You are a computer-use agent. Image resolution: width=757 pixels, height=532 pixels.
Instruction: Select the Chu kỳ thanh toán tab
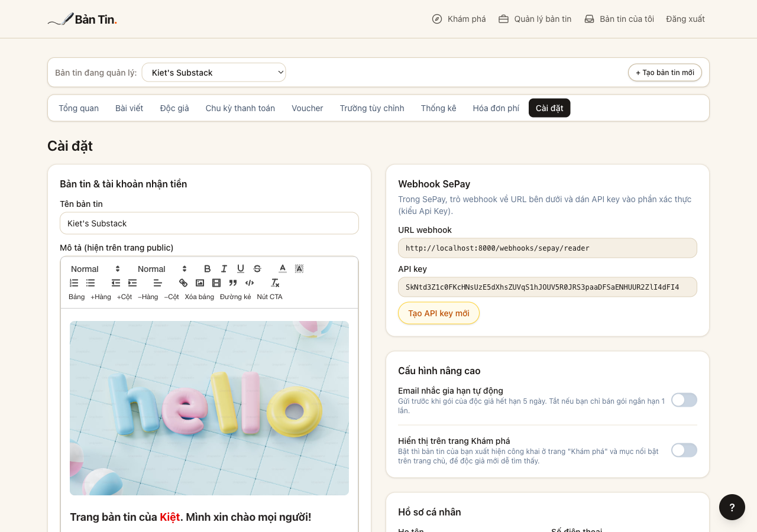[x=240, y=108]
